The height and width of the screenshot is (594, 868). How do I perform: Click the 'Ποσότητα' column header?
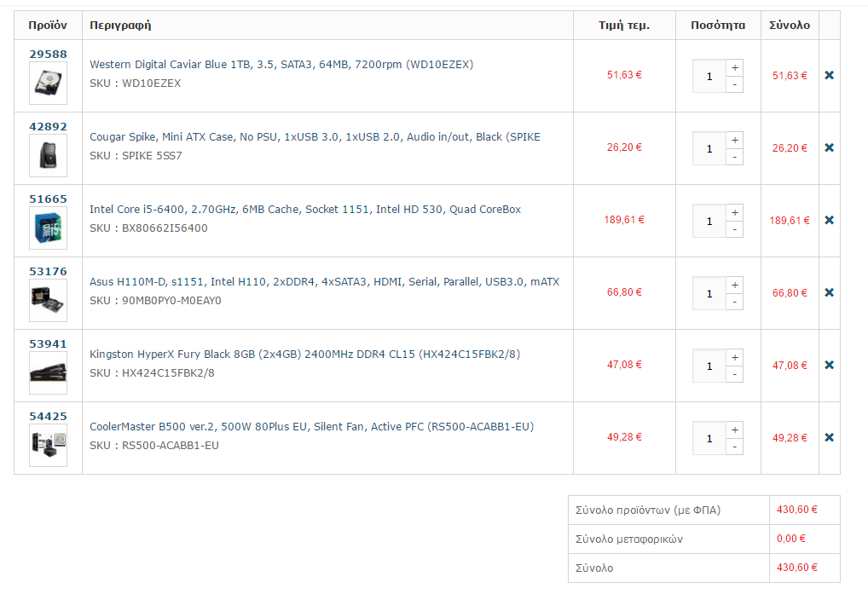[718, 26]
